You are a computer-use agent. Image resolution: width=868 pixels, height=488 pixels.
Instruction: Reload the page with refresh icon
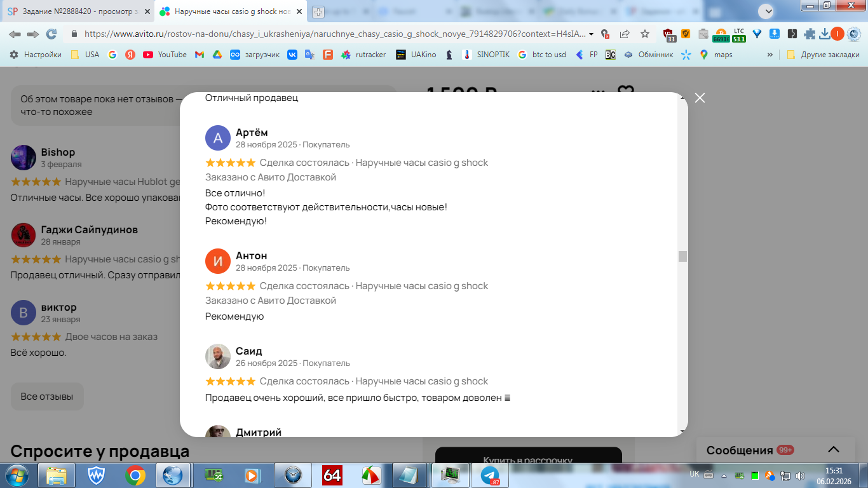point(51,34)
